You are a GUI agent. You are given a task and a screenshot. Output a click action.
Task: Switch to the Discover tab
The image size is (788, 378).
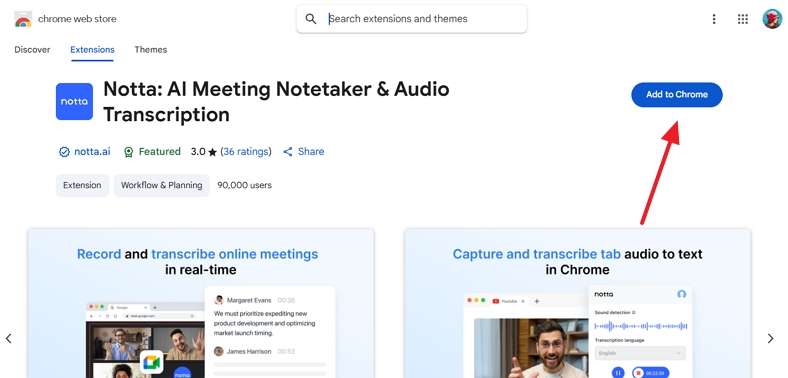[x=32, y=50]
